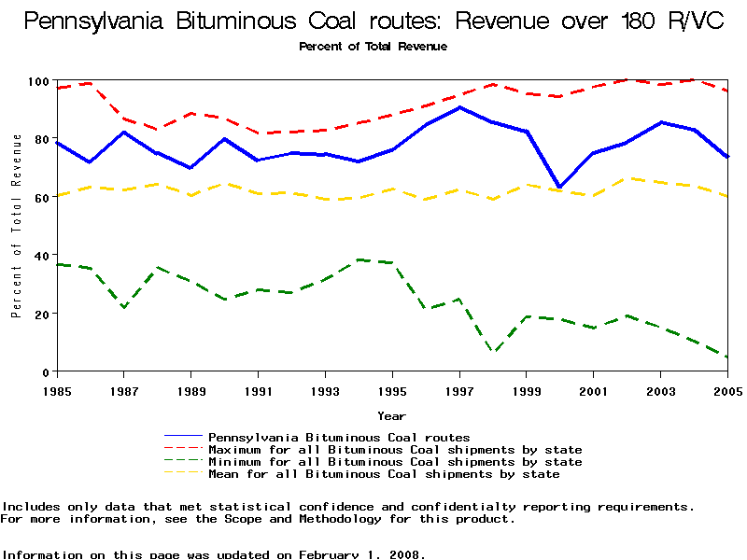Click legend entry 'Mean for all Bituminous Coal shipments'
The width and height of the screenshot is (747, 560).
[x=384, y=474]
